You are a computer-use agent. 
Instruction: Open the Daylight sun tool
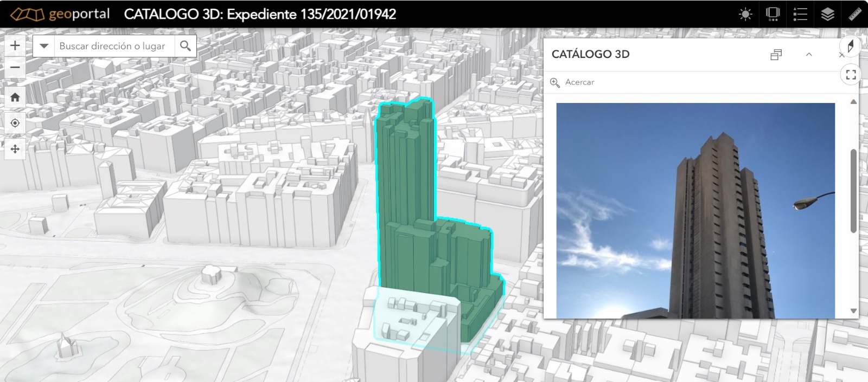coord(745,14)
